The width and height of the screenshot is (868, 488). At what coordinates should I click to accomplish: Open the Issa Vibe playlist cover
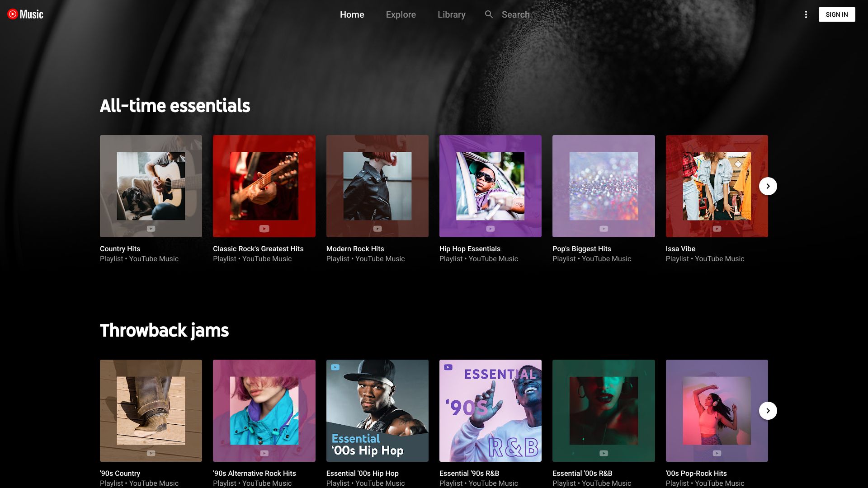[717, 186]
